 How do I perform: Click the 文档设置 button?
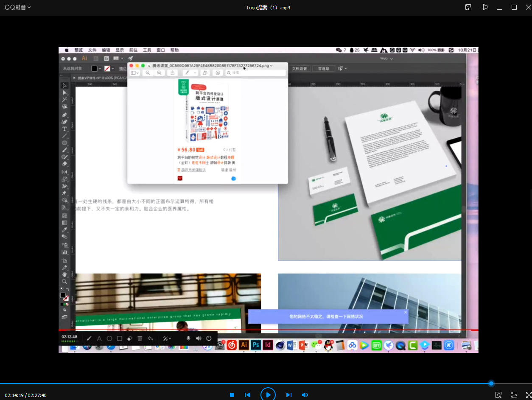(299, 69)
